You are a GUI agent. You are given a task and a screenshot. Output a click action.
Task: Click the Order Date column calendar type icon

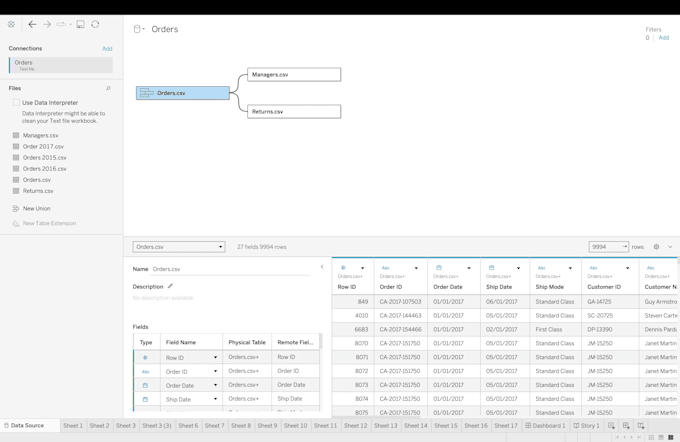[x=438, y=268]
